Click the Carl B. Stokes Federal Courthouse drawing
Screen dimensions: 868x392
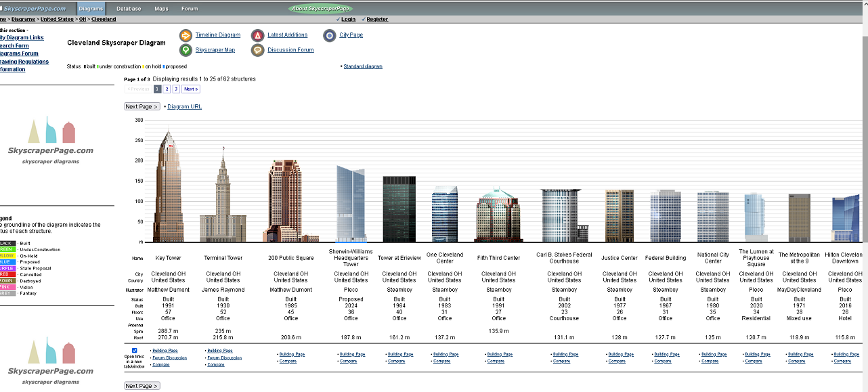click(x=565, y=215)
